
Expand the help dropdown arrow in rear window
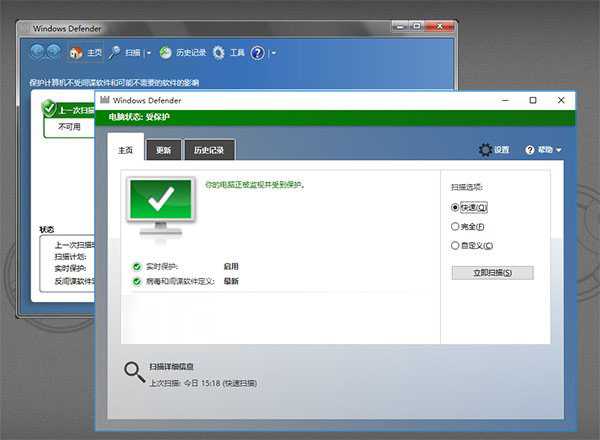(x=274, y=53)
